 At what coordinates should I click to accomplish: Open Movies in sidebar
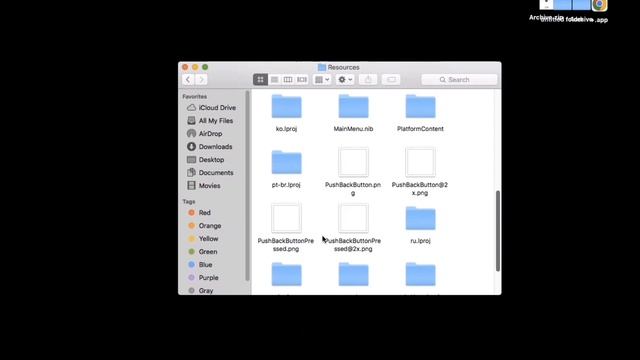coord(204,186)
